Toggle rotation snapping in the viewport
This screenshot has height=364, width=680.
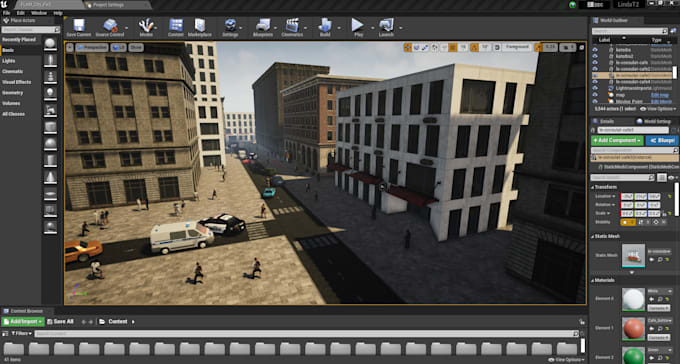474,47
